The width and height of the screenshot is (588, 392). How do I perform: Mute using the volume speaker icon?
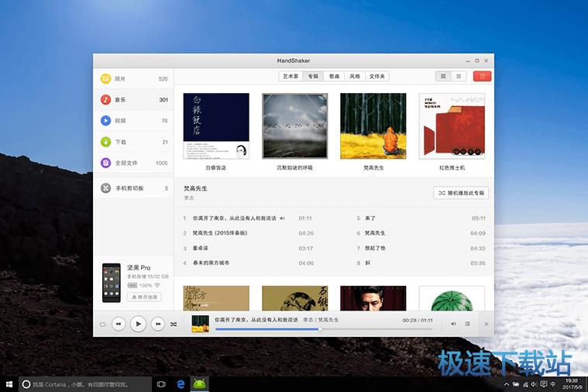coord(453,324)
